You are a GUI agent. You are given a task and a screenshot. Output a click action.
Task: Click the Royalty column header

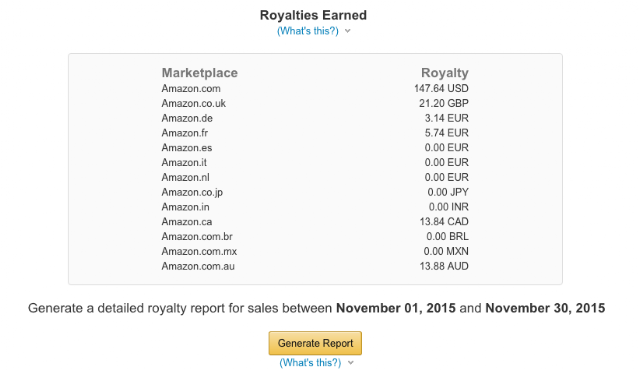click(445, 73)
